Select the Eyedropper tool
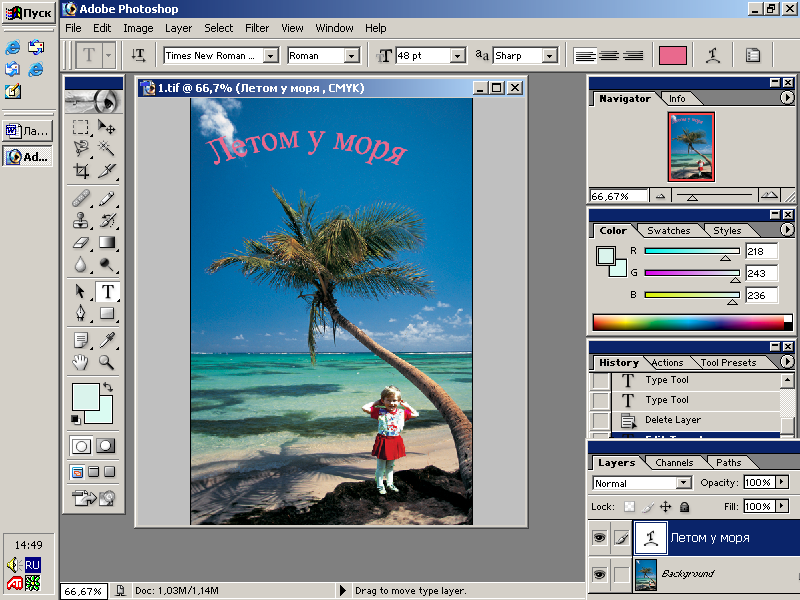 107,340
